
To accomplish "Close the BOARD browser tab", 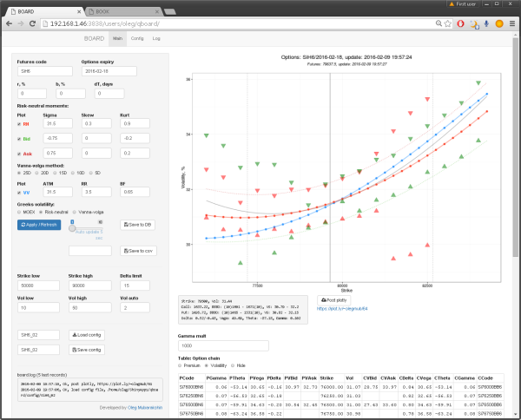I will tap(79, 11).
